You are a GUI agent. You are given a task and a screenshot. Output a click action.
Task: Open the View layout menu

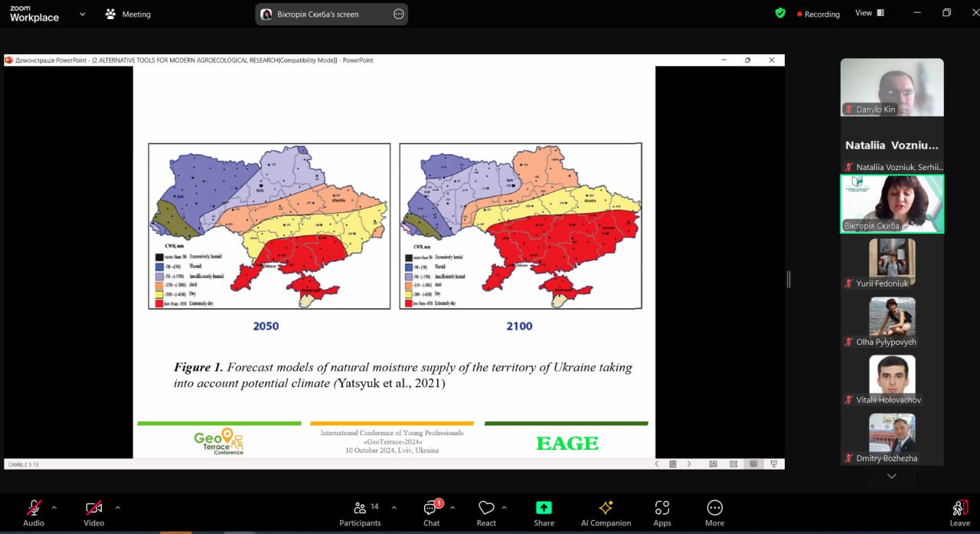click(870, 13)
